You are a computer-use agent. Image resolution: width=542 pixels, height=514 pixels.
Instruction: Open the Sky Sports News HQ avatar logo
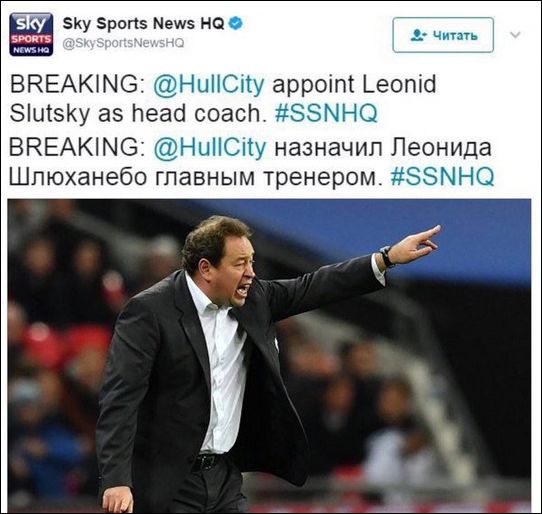pyautogui.click(x=31, y=34)
